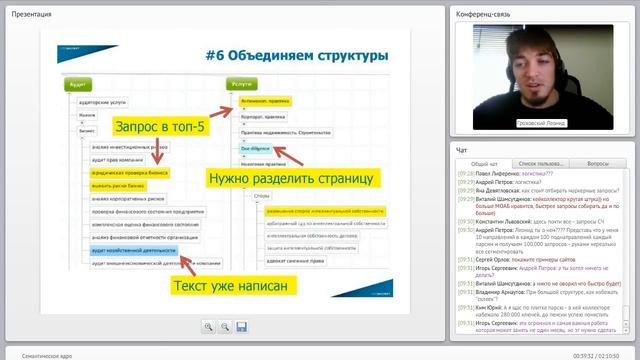This screenshot has height=360, width=640.
Task: Click Яна Девятловская chat message
Action: pos(539,191)
